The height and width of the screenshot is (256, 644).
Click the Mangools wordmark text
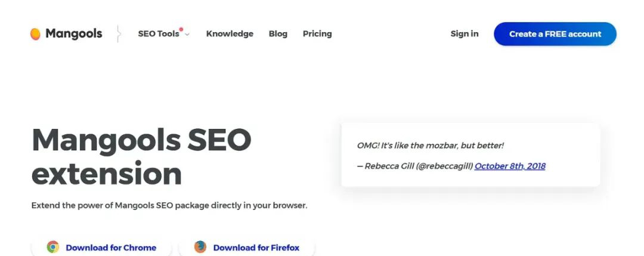click(x=74, y=34)
